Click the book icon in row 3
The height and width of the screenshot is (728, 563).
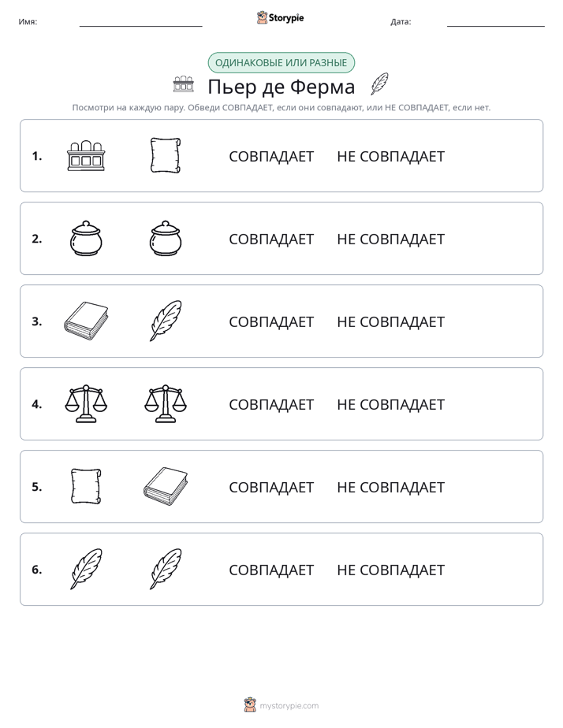[86, 321]
